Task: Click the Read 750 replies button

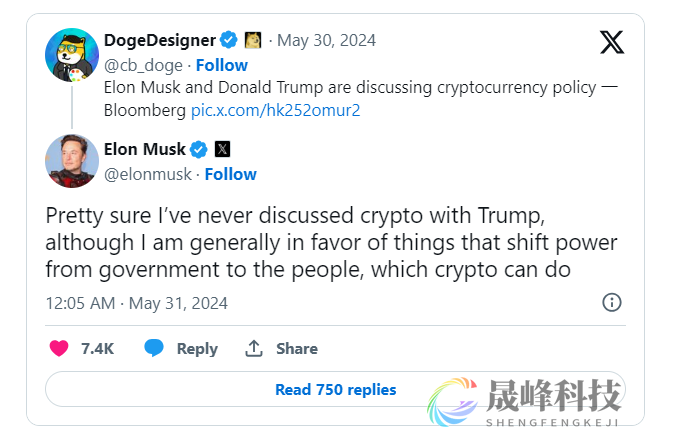Action: coord(336,390)
